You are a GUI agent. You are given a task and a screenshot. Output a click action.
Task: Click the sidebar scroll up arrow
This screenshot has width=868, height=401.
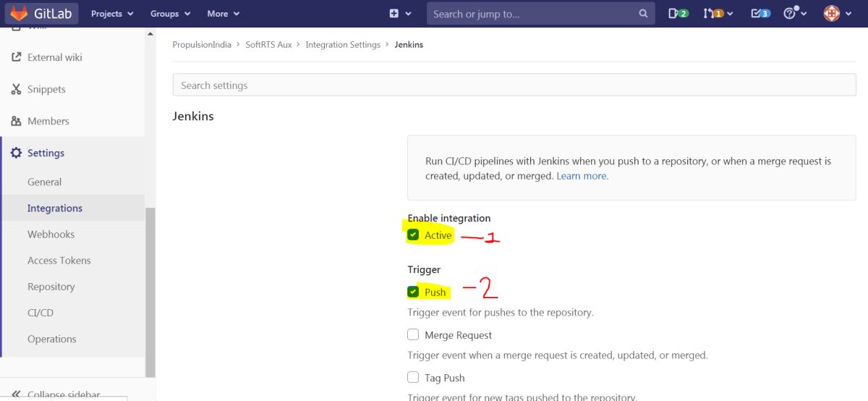click(150, 33)
